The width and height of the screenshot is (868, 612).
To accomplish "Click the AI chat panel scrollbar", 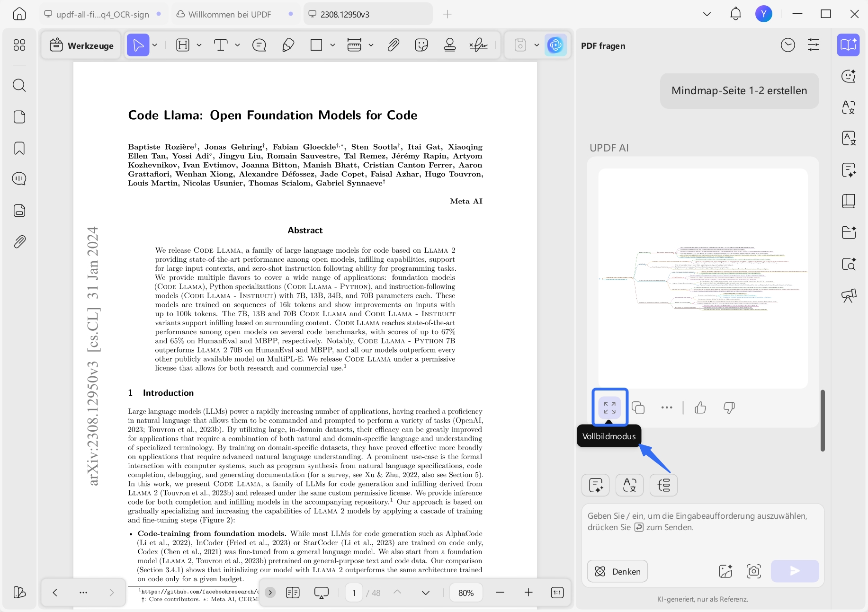I will (x=823, y=420).
